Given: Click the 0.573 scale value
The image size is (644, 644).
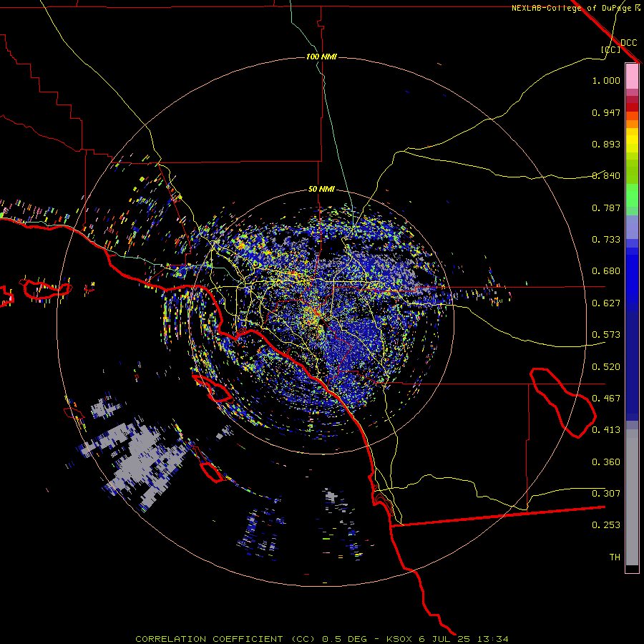Looking at the screenshot, I should [x=606, y=335].
